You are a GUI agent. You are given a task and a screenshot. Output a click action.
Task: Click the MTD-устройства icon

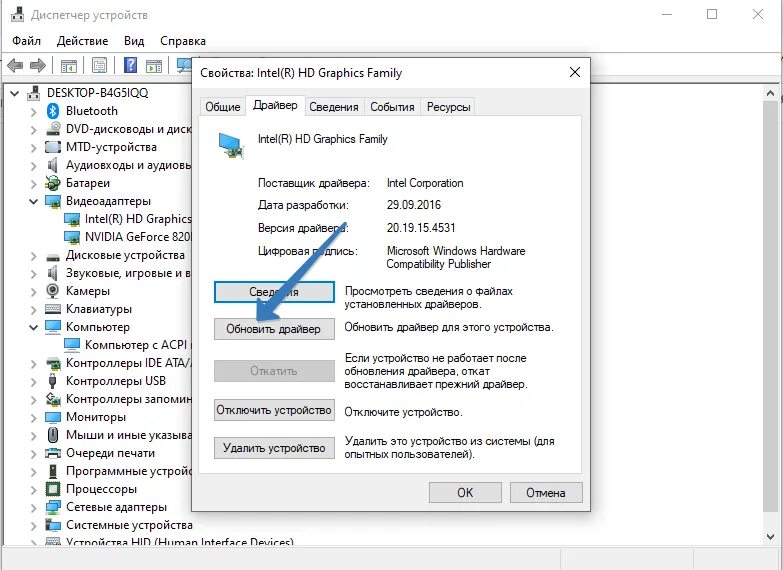pyautogui.click(x=53, y=147)
